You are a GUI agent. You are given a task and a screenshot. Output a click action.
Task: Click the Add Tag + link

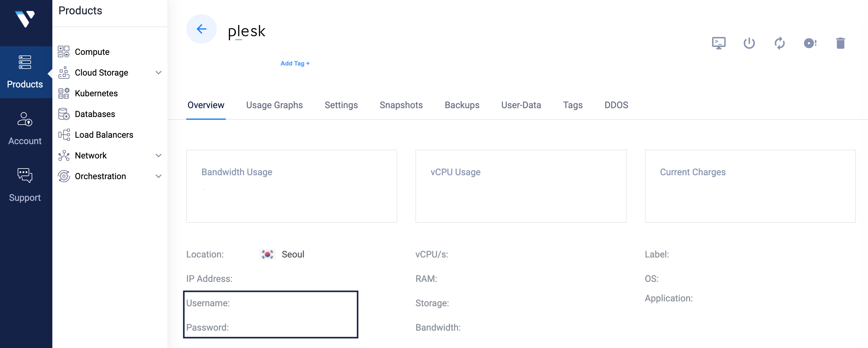point(295,63)
